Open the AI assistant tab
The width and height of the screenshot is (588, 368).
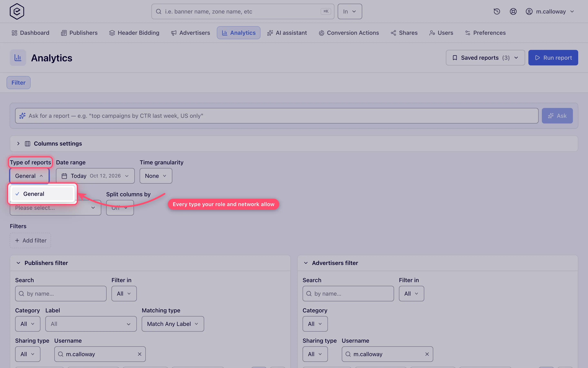point(287,33)
